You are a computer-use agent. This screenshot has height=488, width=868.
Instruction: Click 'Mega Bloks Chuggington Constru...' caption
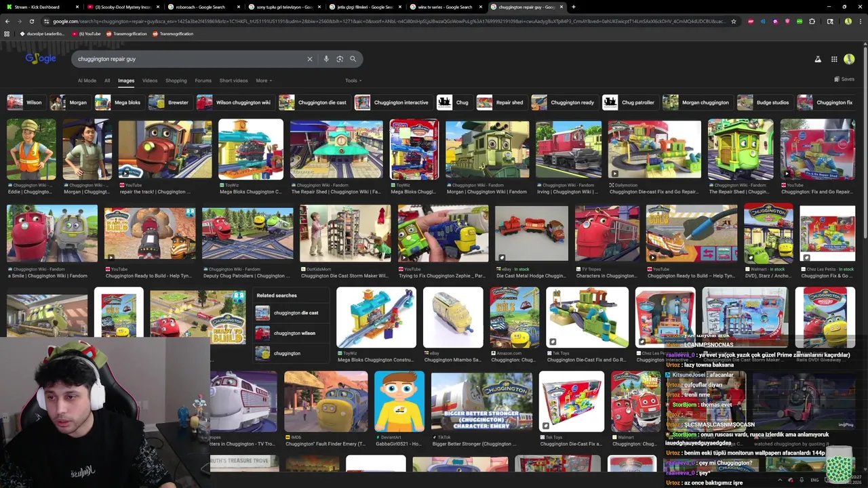click(x=376, y=360)
